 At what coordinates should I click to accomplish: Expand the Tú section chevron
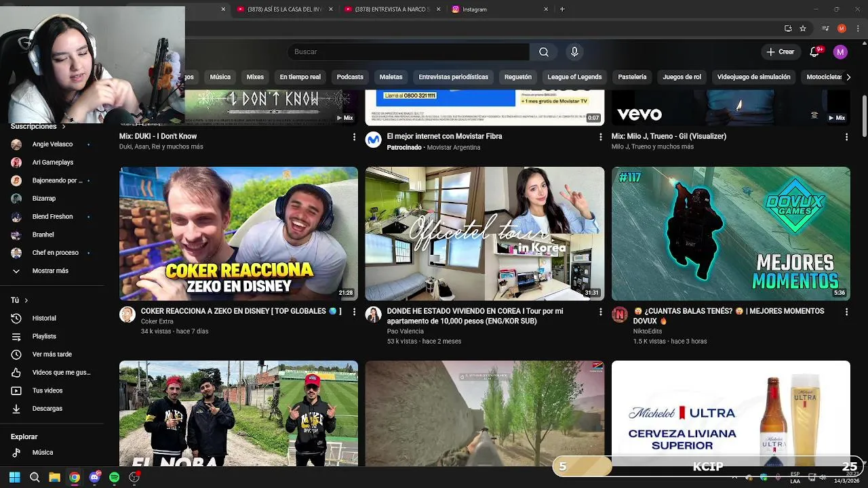point(26,300)
